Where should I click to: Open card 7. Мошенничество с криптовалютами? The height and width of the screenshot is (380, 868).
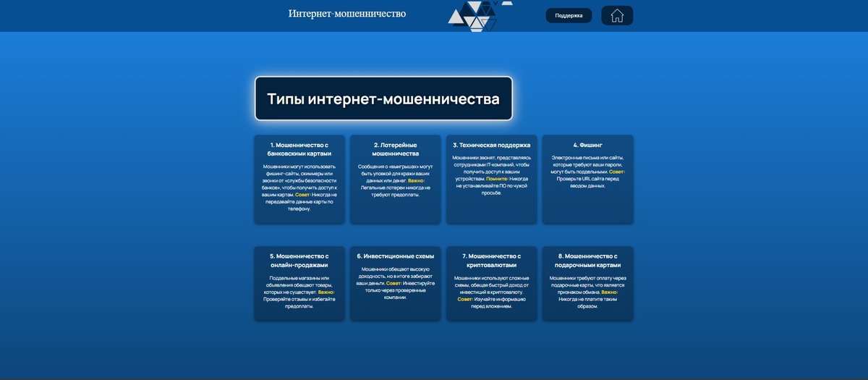[x=492, y=284]
